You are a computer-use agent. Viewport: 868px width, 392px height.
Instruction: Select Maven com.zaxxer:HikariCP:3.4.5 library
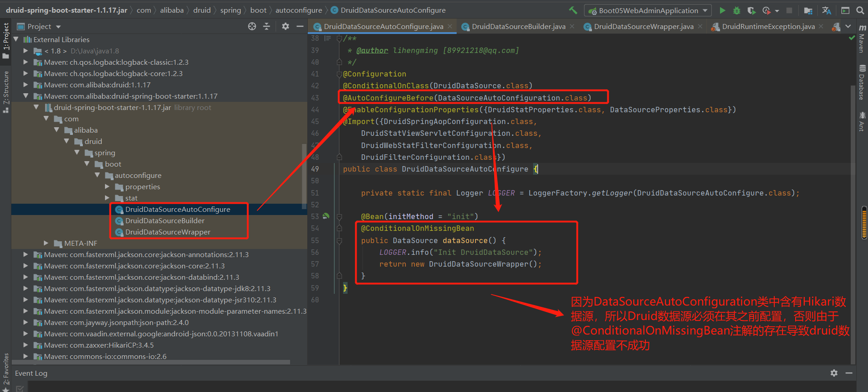pyautogui.click(x=99, y=345)
